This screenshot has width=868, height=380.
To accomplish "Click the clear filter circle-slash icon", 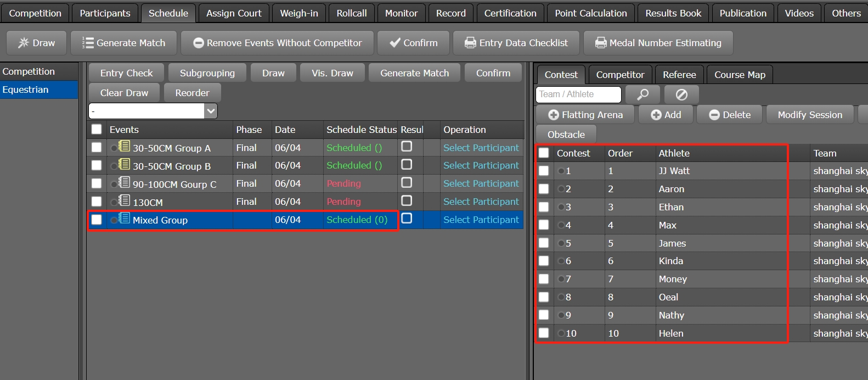I will 681,94.
